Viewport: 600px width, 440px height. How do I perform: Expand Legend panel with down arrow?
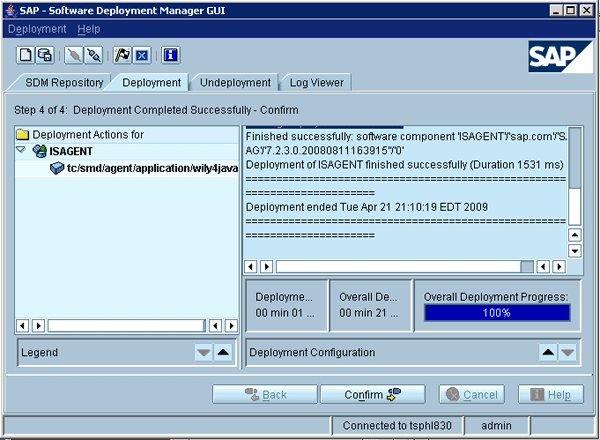pos(204,352)
